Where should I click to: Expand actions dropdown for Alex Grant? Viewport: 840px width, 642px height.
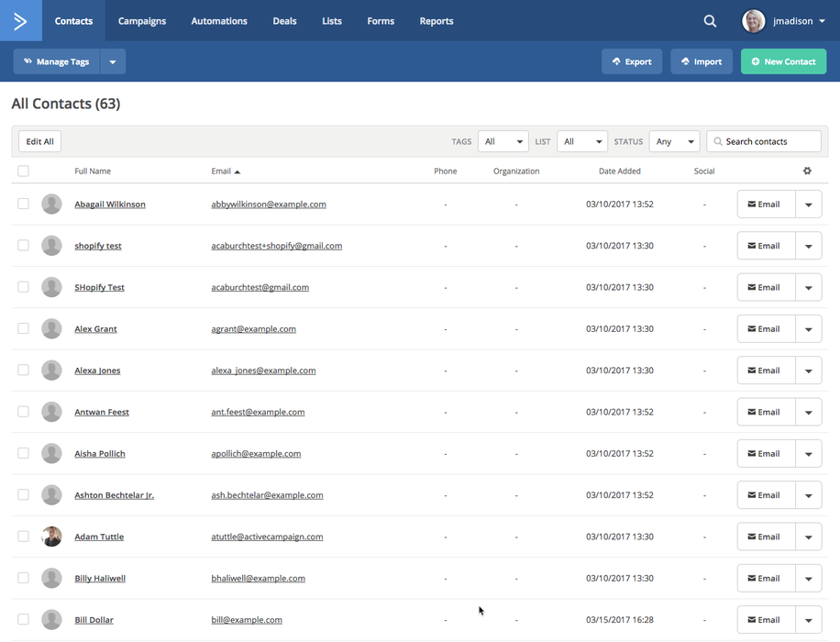click(x=809, y=329)
